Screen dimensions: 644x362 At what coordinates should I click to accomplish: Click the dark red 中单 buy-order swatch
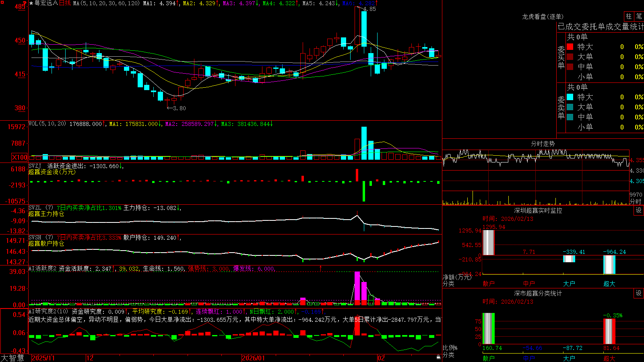click(570, 67)
